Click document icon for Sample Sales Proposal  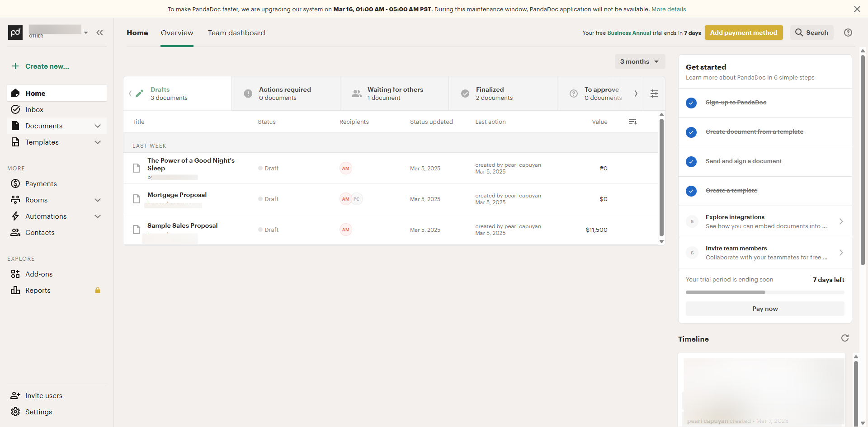[x=137, y=230]
